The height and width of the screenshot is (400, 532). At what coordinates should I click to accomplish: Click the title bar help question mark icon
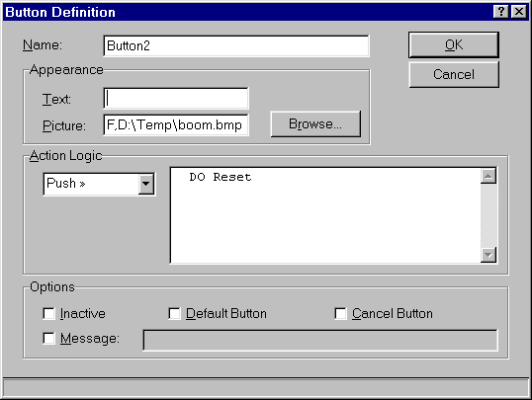[500, 12]
